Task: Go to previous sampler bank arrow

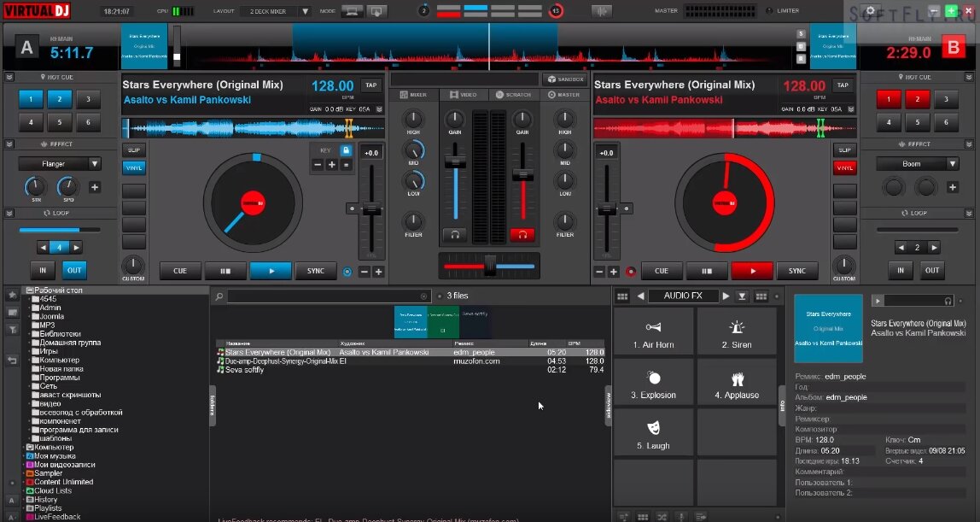Action: tap(640, 296)
